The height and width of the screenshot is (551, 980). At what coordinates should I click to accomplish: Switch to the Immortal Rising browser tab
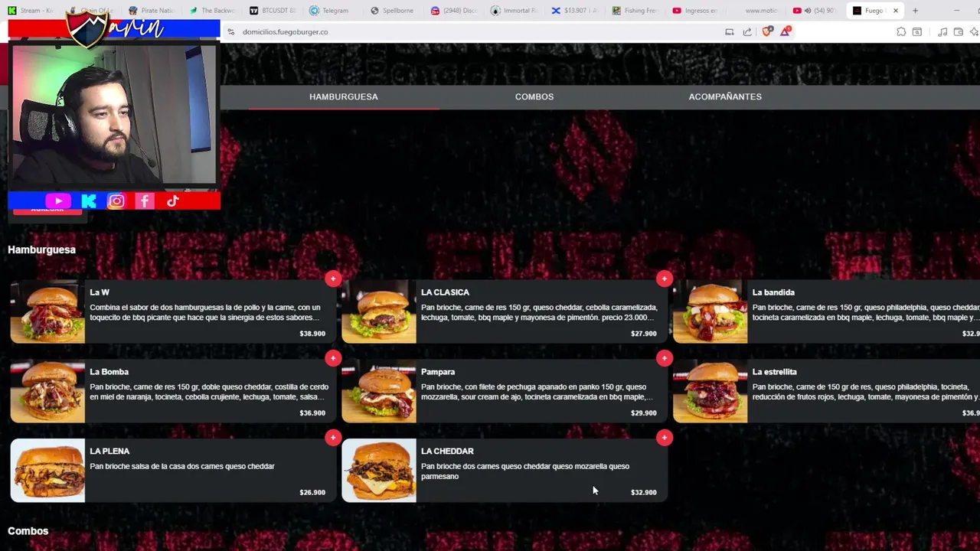[514, 11]
